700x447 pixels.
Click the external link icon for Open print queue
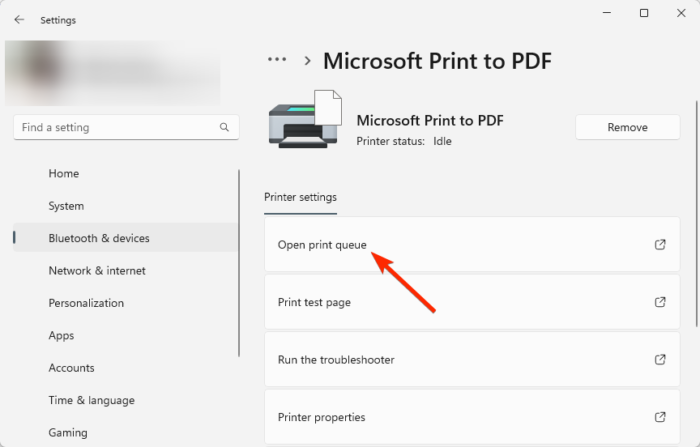660,244
